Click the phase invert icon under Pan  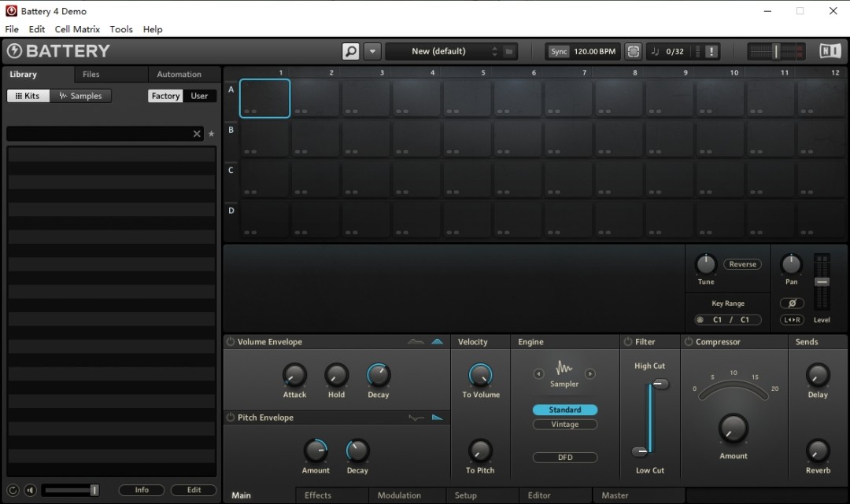791,304
